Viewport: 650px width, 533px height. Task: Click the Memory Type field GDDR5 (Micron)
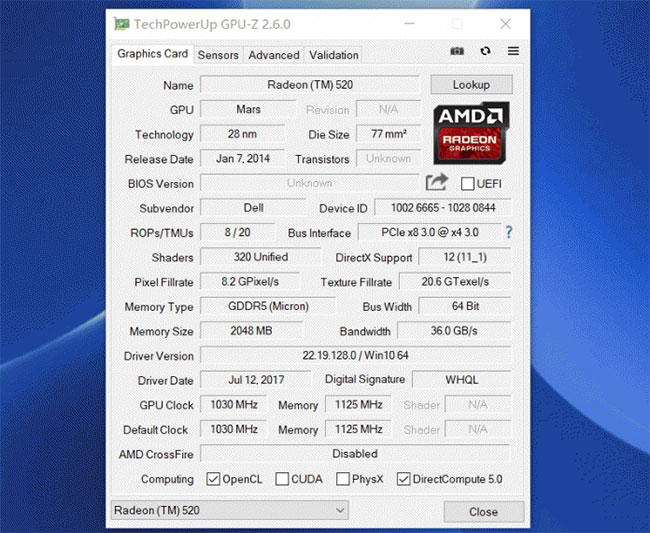coord(268,306)
